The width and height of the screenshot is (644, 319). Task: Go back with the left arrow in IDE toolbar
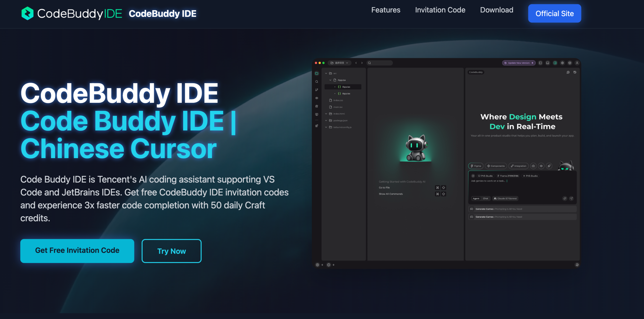coord(356,63)
